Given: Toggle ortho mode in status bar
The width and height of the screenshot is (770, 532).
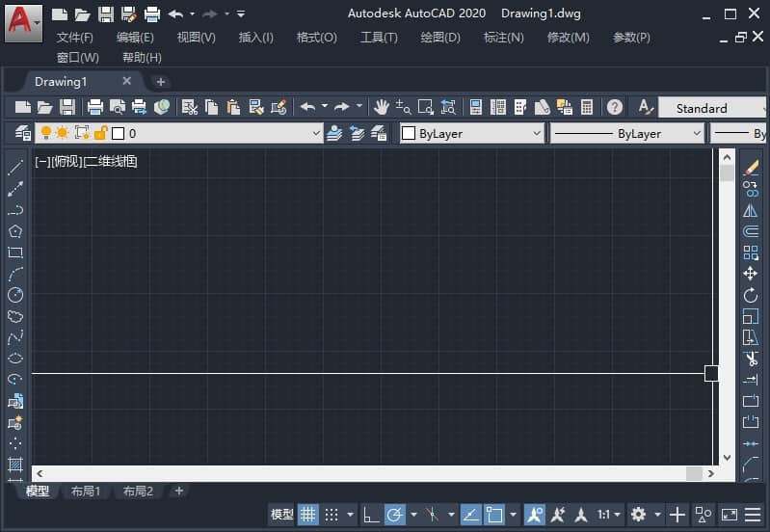Looking at the screenshot, I should [371, 515].
